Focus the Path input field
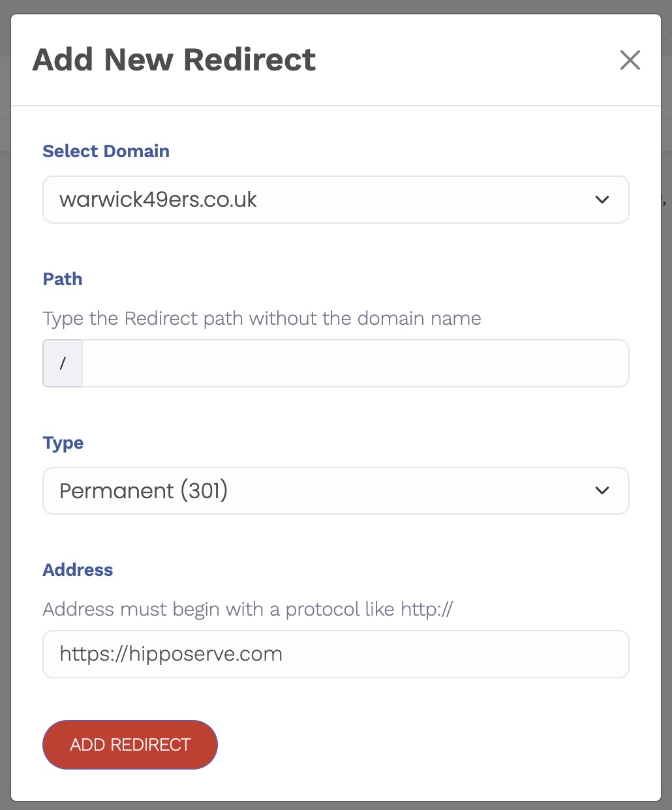Image resolution: width=672 pixels, height=810 pixels. [355, 363]
